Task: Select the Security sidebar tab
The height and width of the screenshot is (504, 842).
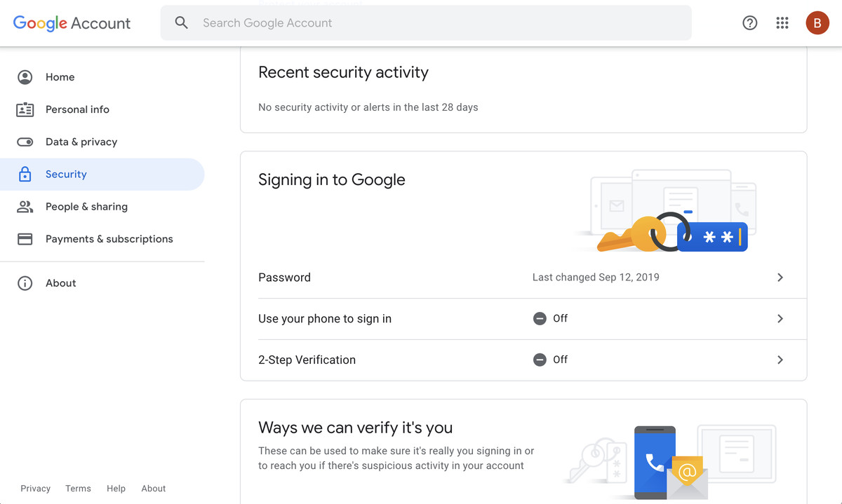Action: [x=66, y=175]
